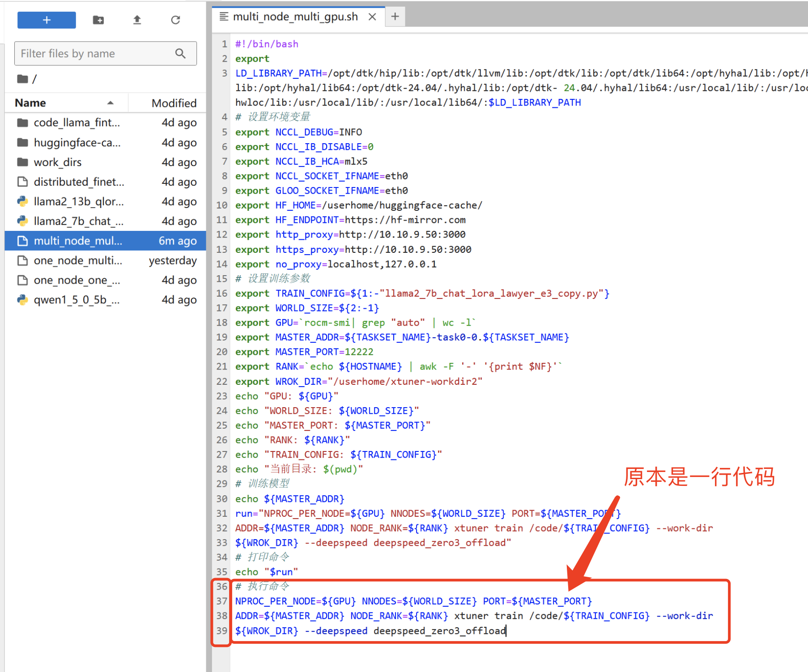Switch to multi_node_multi_gpu.sh tab
The height and width of the screenshot is (672, 808).
pos(295,17)
